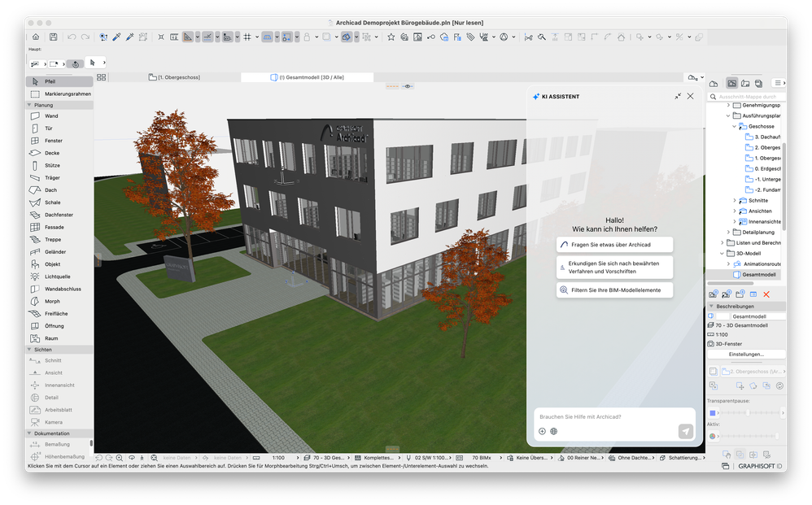Select the Stütze tool
The height and width of the screenshot is (505, 812).
(x=59, y=166)
